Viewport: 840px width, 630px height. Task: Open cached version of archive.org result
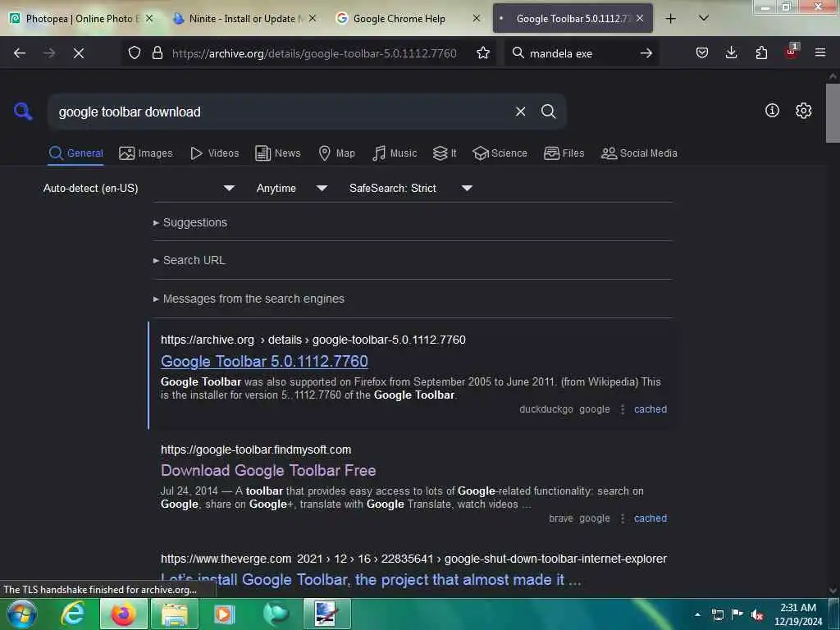click(x=651, y=409)
